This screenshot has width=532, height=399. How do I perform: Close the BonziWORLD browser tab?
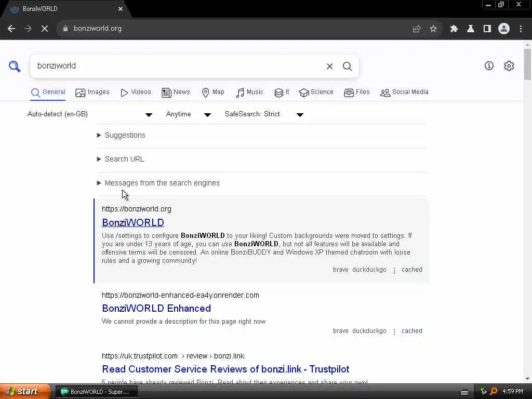121,9
